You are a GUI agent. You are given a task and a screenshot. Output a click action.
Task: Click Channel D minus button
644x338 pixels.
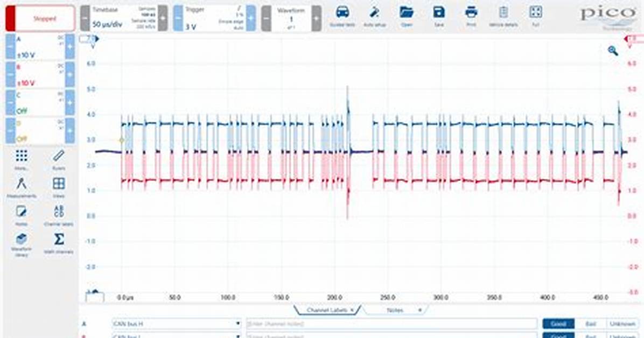(10, 131)
